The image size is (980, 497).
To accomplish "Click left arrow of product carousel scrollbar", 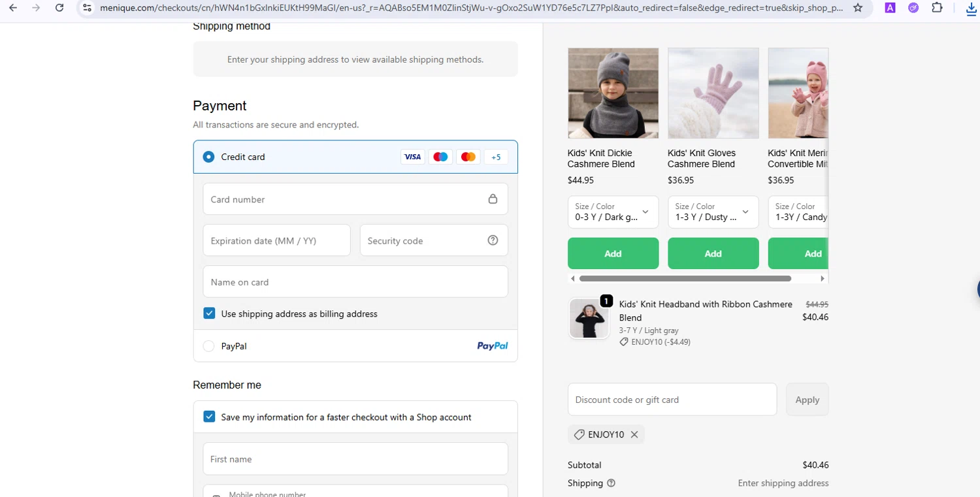I will tap(573, 278).
